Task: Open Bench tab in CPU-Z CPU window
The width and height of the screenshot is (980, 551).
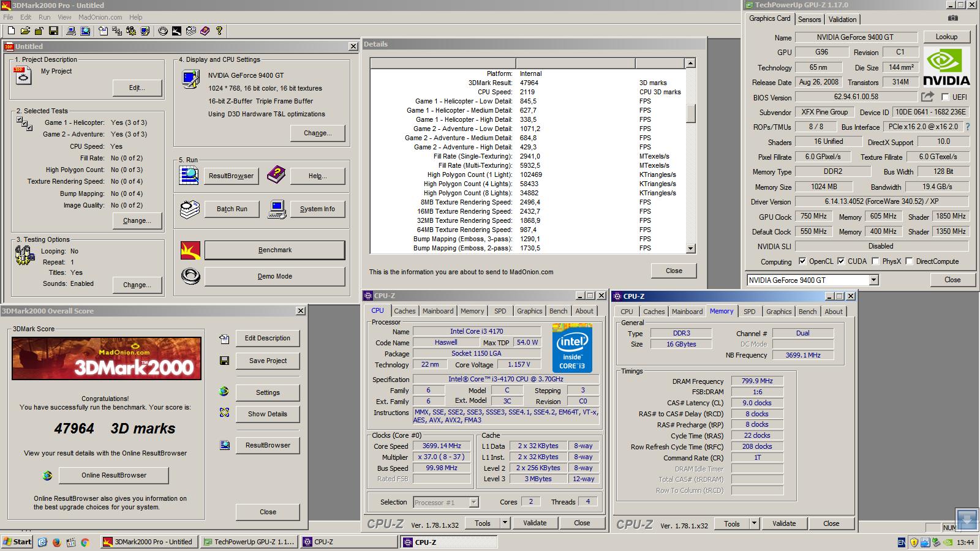Action: [558, 311]
